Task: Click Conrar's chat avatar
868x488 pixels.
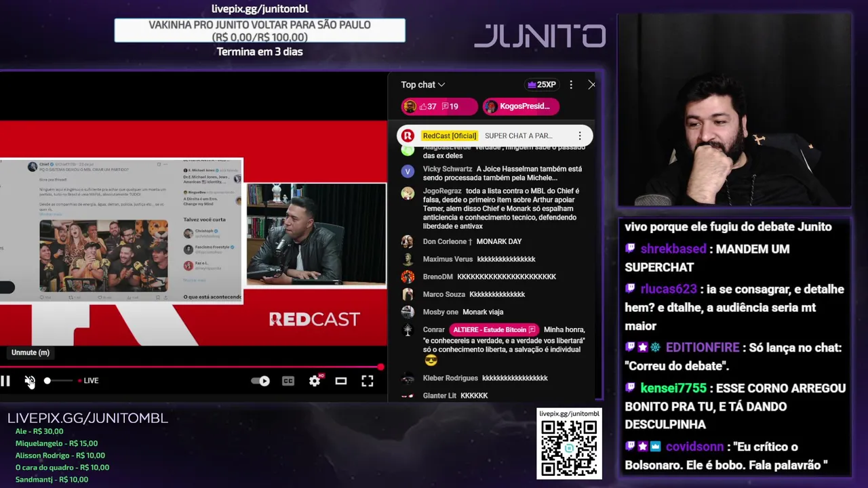Action: (408, 329)
